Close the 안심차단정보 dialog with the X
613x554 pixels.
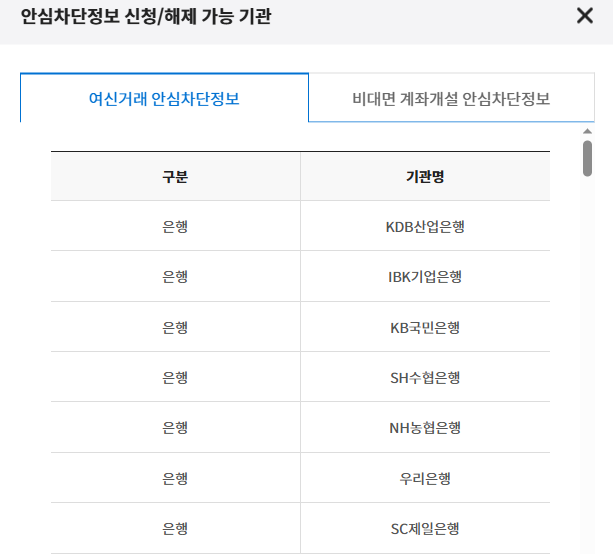pyautogui.click(x=584, y=16)
